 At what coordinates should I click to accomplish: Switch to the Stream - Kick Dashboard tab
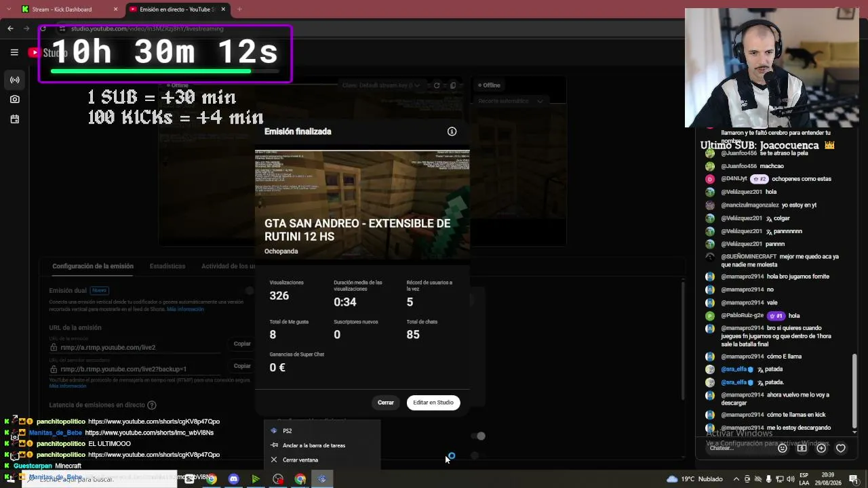(x=69, y=9)
